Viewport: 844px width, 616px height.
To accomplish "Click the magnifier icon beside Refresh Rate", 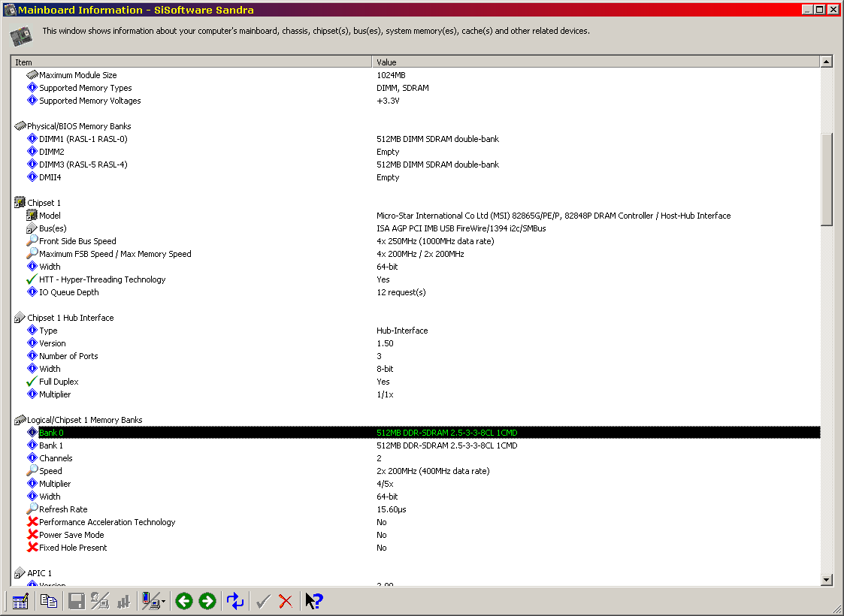I will pos(32,509).
